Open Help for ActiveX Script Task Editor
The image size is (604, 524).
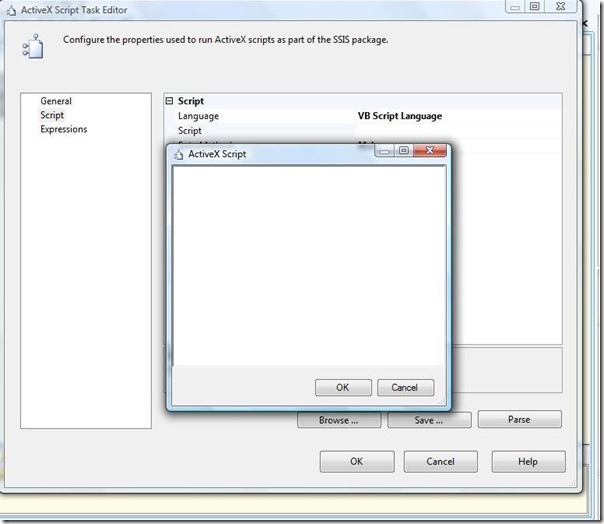point(528,462)
